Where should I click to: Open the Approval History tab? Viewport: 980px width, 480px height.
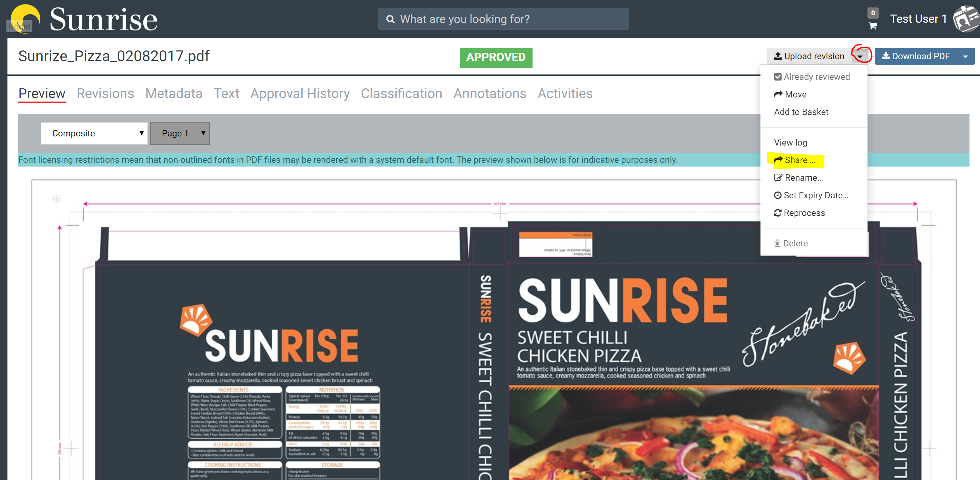click(299, 93)
